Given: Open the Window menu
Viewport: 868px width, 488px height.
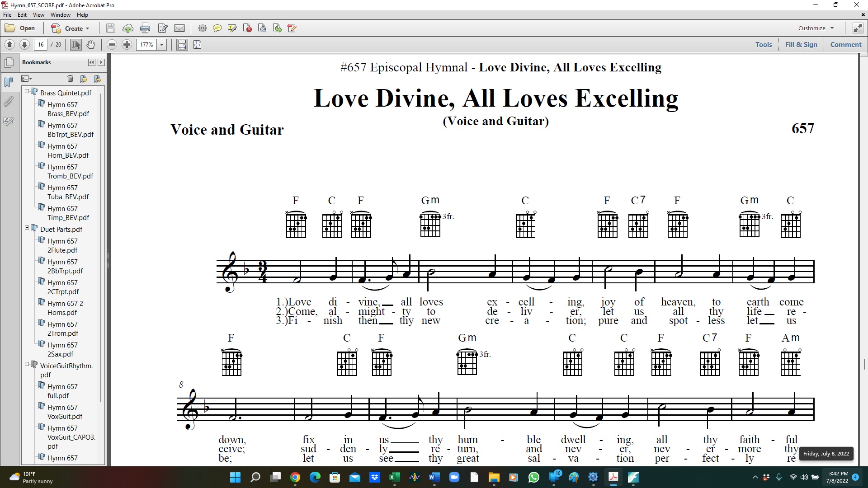Looking at the screenshot, I should [60, 15].
